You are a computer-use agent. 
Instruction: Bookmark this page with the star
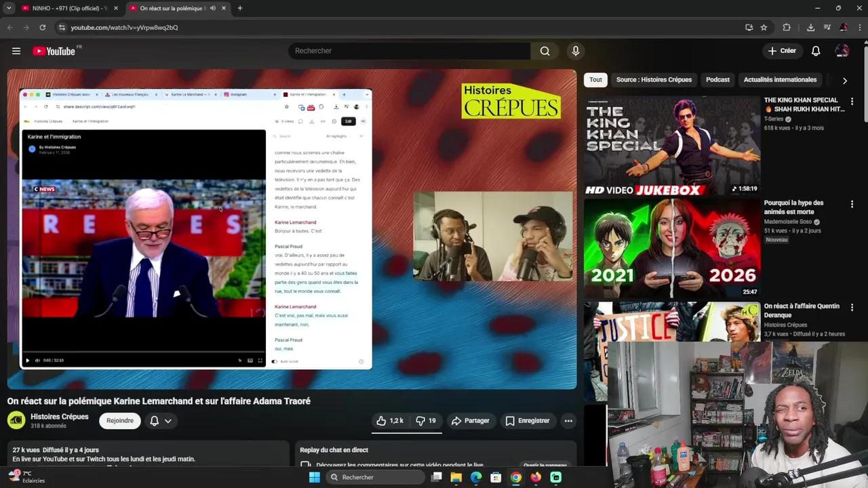click(x=764, y=27)
